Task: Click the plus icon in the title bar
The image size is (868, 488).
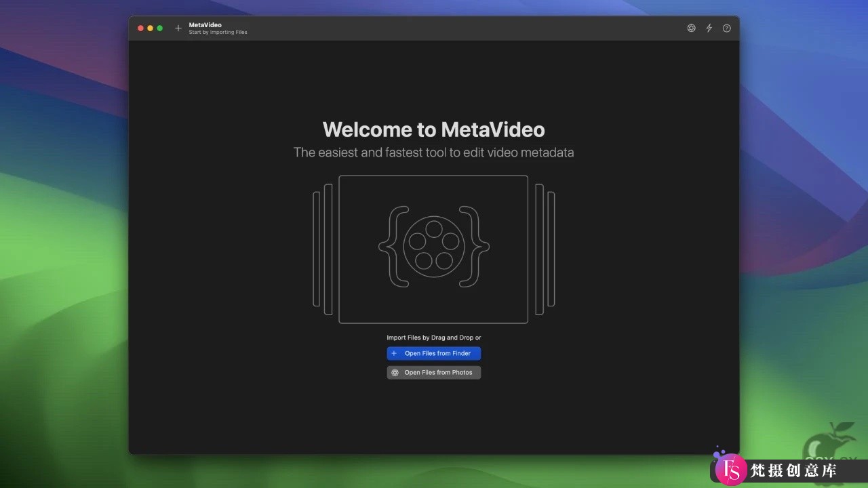Action: click(x=178, y=28)
